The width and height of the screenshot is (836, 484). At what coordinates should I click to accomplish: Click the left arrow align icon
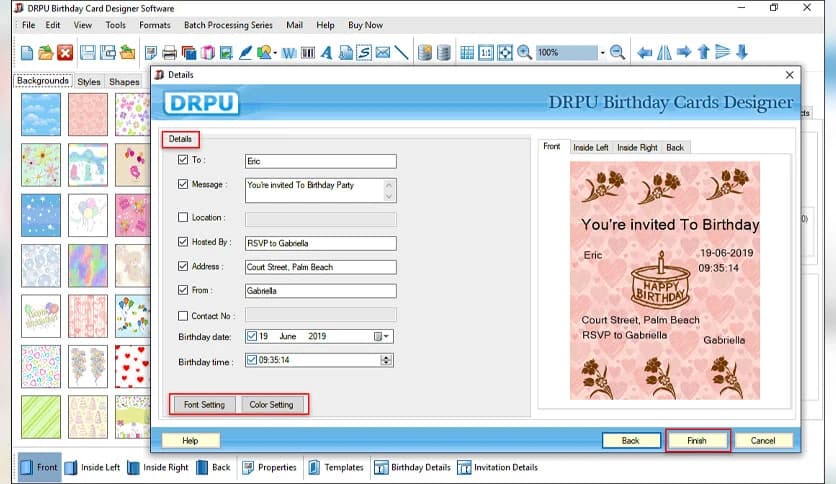645,52
